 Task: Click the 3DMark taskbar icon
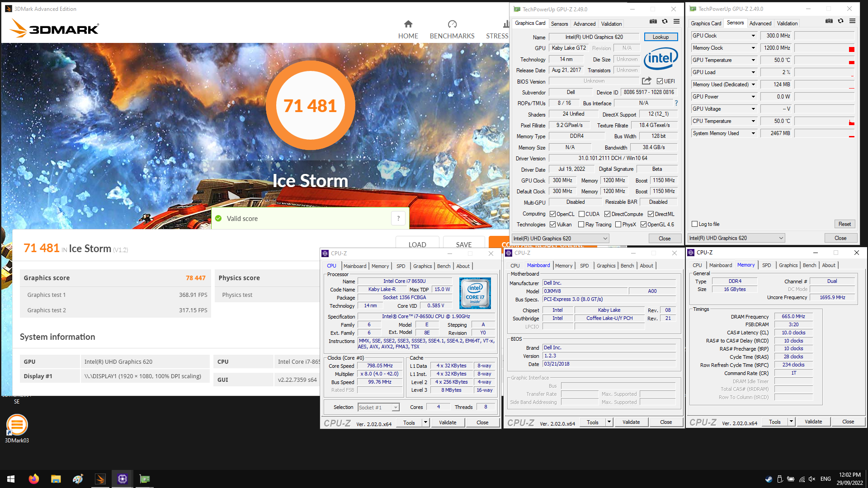point(100,479)
